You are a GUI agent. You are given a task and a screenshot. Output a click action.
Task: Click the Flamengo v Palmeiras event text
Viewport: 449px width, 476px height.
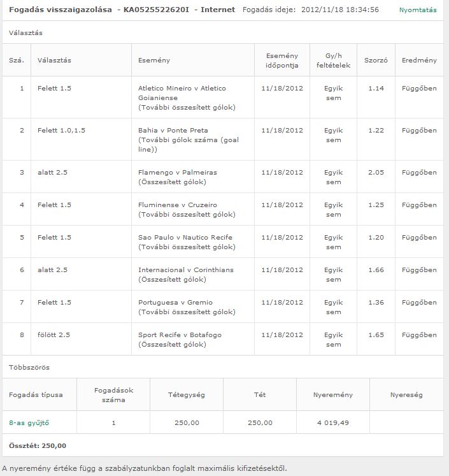pos(178,172)
